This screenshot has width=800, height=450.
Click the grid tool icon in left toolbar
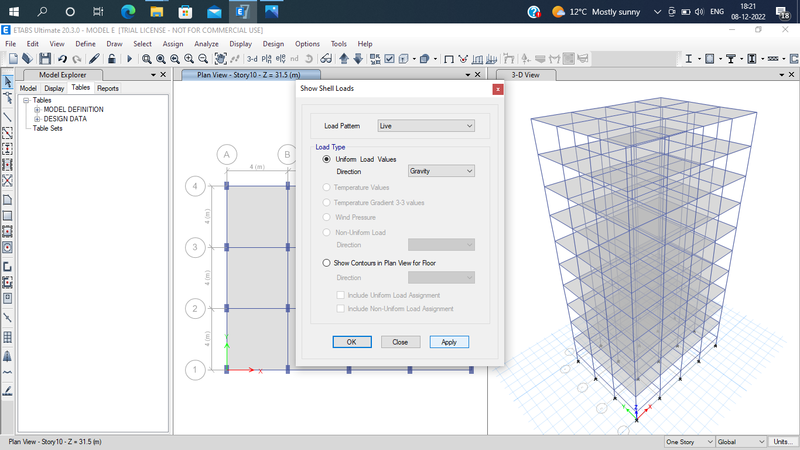[x=8, y=337]
